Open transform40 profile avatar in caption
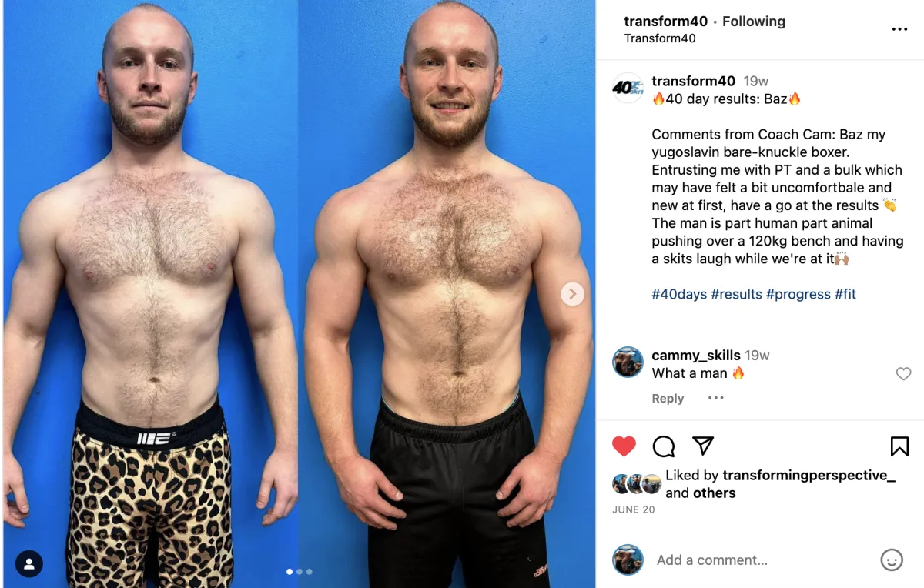Screen dimensions: 924x588 click(x=628, y=88)
